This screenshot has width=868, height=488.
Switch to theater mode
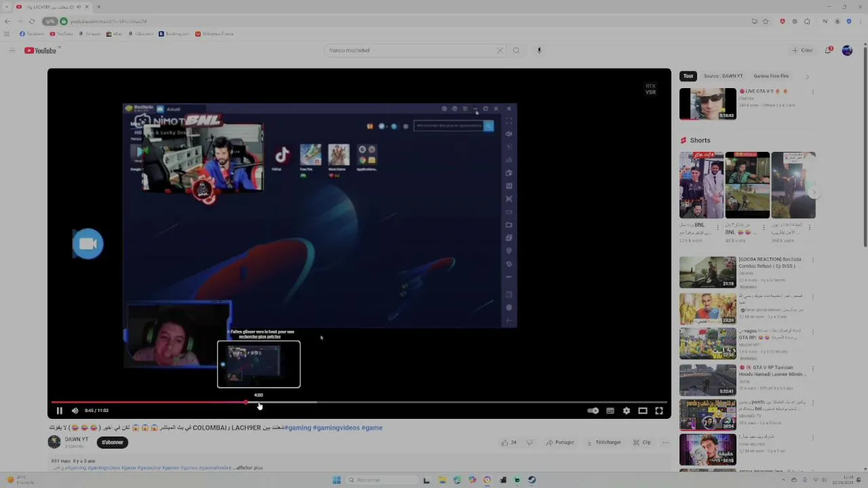pyautogui.click(x=642, y=410)
